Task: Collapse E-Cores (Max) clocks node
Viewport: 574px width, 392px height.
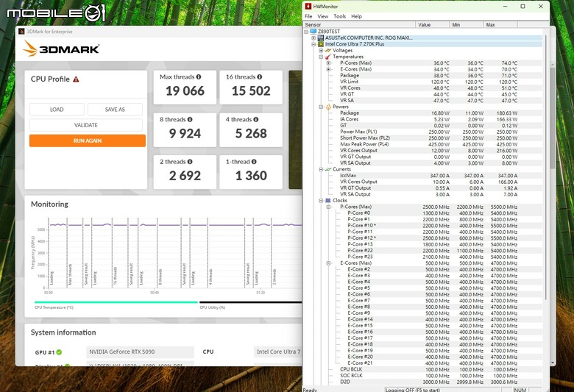Action: coord(328,263)
